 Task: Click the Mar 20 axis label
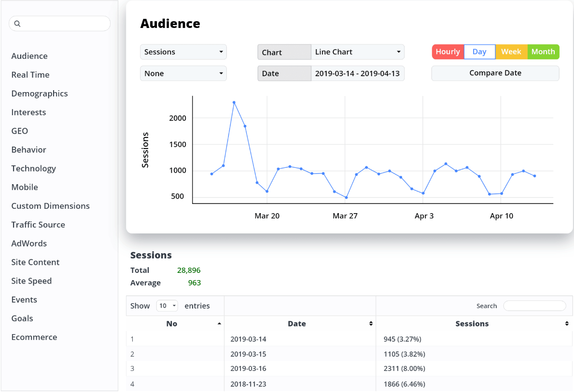tap(267, 216)
